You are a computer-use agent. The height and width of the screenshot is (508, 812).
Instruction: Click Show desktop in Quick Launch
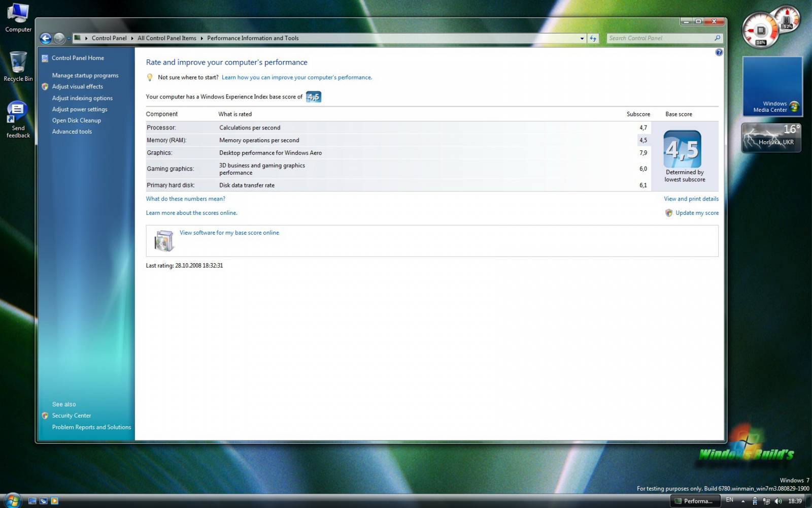(32, 501)
